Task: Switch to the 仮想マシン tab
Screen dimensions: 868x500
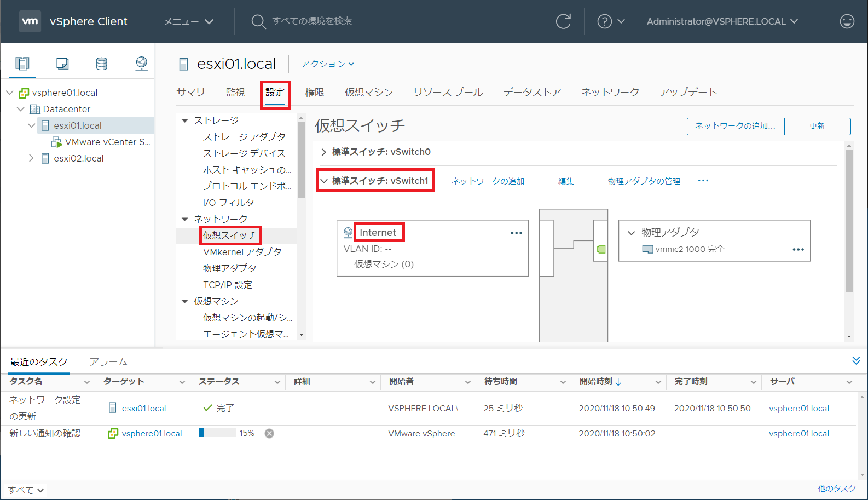Action: [x=368, y=92]
